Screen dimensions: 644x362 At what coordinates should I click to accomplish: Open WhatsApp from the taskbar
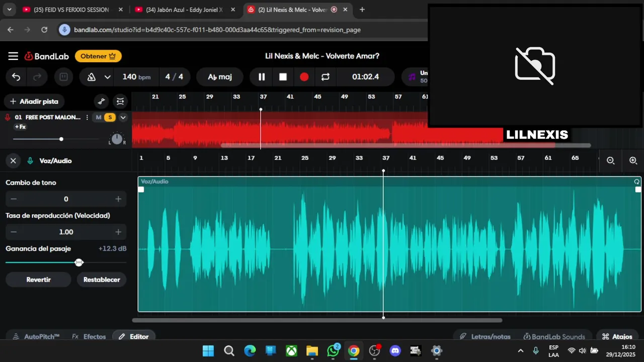click(x=333, y=350)
